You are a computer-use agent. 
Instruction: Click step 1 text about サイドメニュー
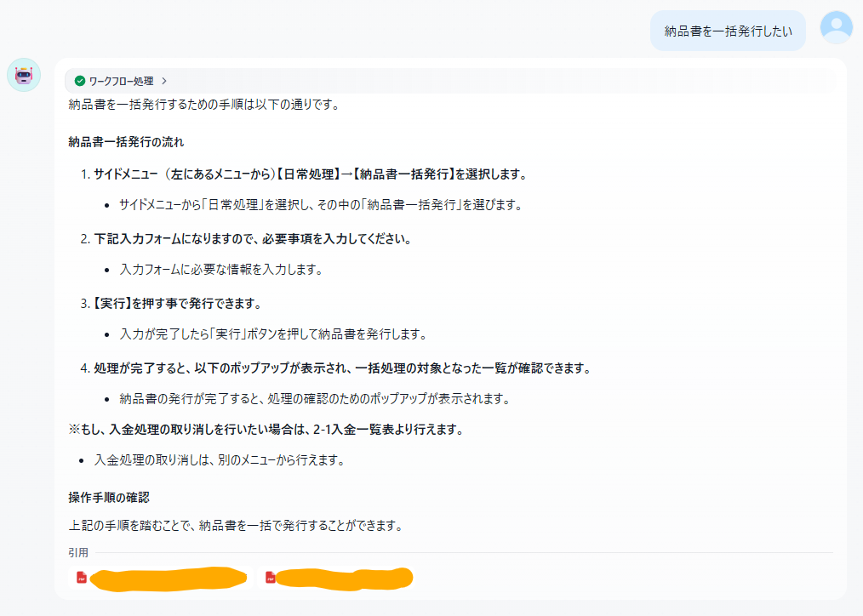click(311, 174)
